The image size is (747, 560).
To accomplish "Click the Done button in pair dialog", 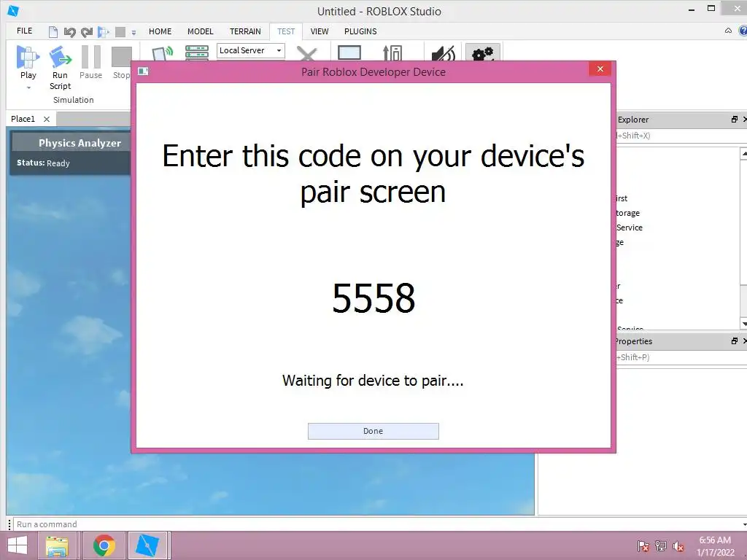I will [373, 431].
